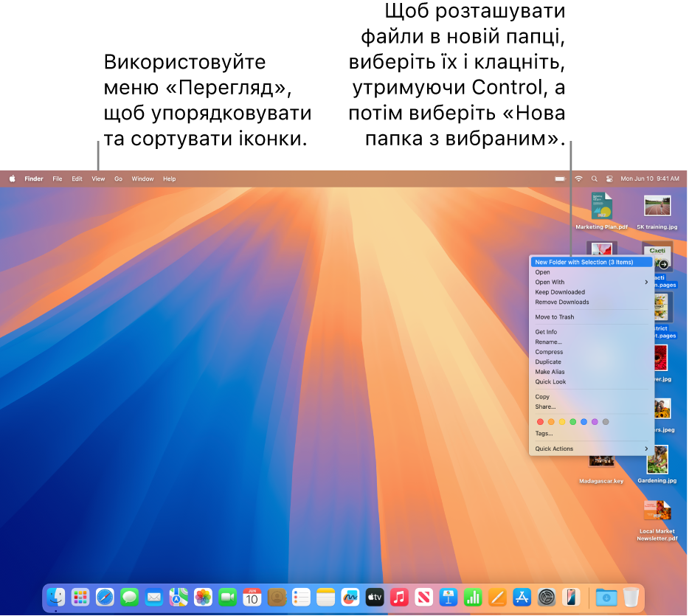
Task: Select Quick Look in the context menu
Action: click(x=591, y=382)
